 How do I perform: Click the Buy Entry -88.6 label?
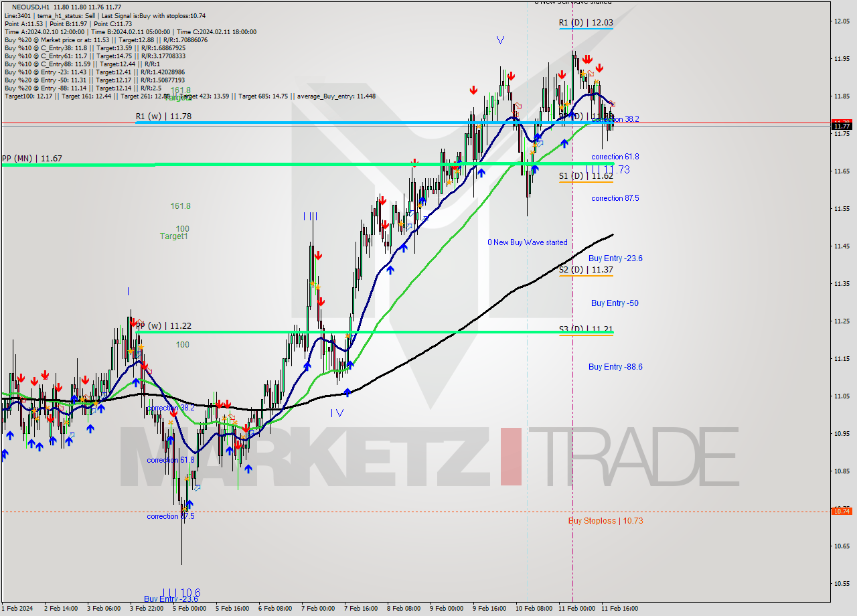click(615, 367)
